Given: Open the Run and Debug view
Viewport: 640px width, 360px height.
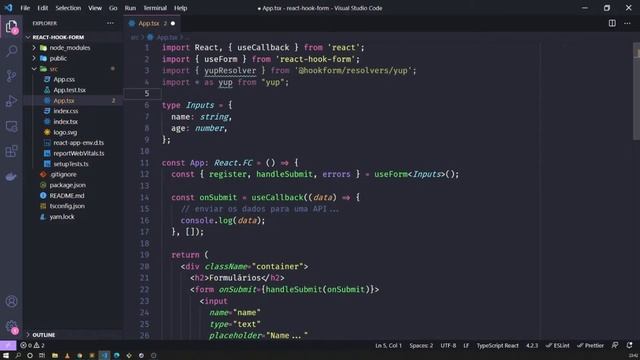Looking at the screenshot, I should click(x=11, y=101).
